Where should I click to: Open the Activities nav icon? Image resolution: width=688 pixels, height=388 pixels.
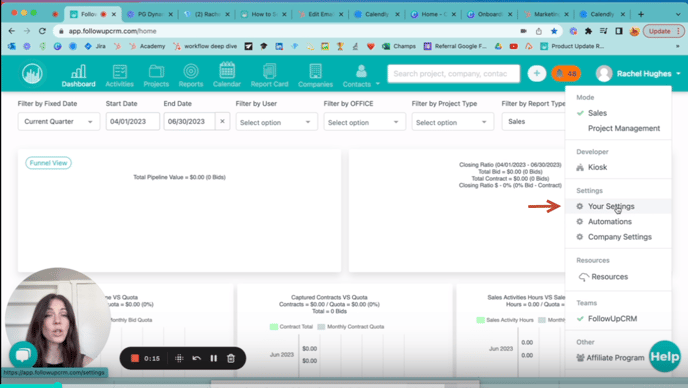point(119,75)
